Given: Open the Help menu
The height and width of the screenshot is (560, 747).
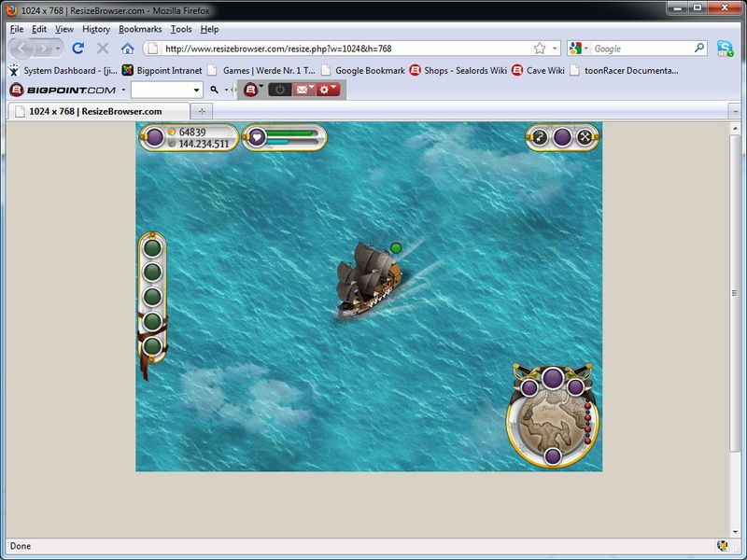Looking at the screenshot, I should [x=209, y=29].
